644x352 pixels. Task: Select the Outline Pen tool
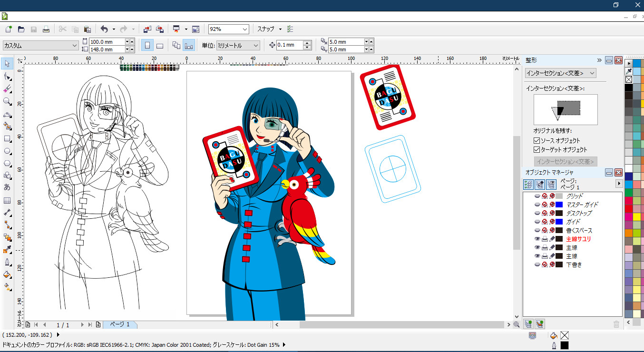pyautogui.click(x=7, y=262)
